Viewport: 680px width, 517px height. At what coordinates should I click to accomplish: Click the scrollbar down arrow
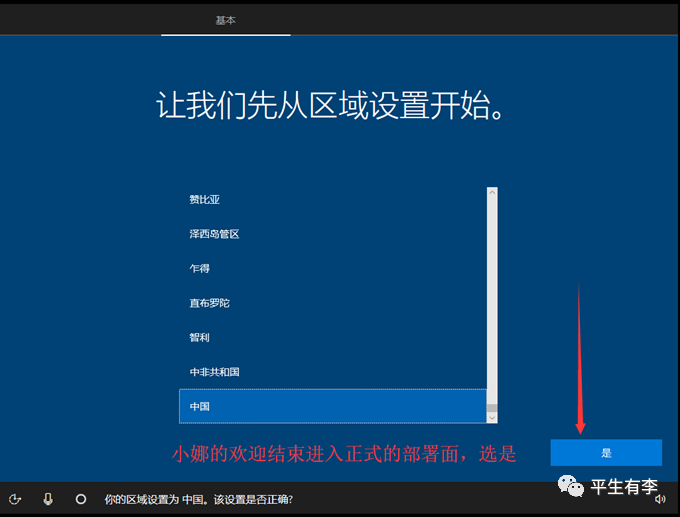tap(492, 418)
